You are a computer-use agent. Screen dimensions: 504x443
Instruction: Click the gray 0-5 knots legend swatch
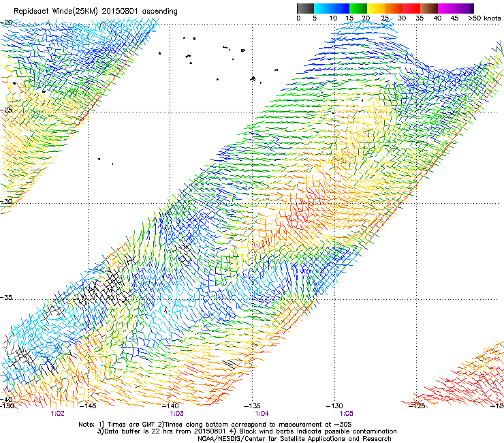click(305, 8)
